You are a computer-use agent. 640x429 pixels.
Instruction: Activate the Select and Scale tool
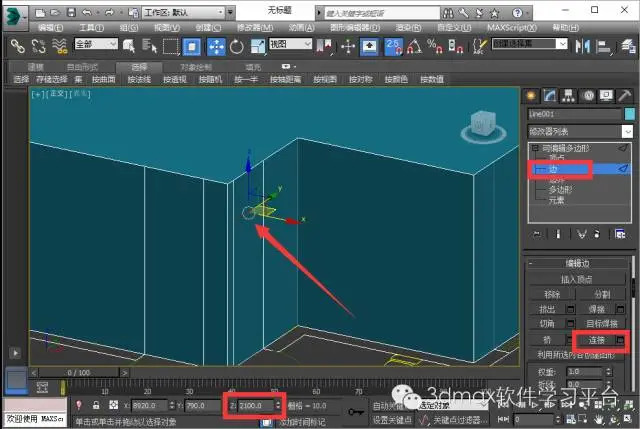pyautogui.click(x=258, y=46)
